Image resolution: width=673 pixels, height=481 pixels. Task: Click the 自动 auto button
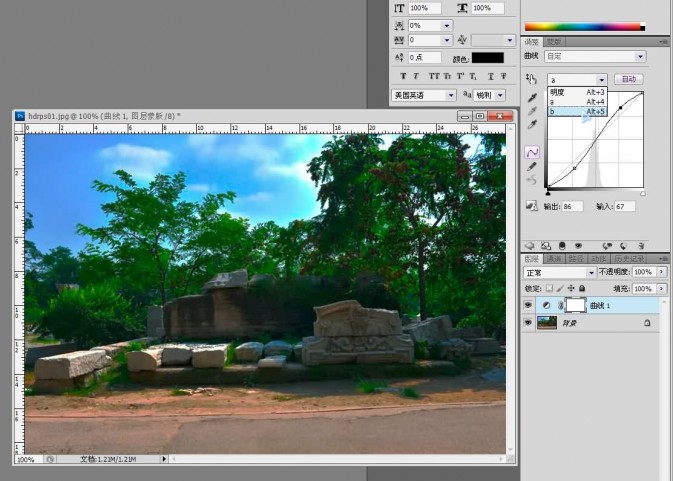click(x=629, y=79)
